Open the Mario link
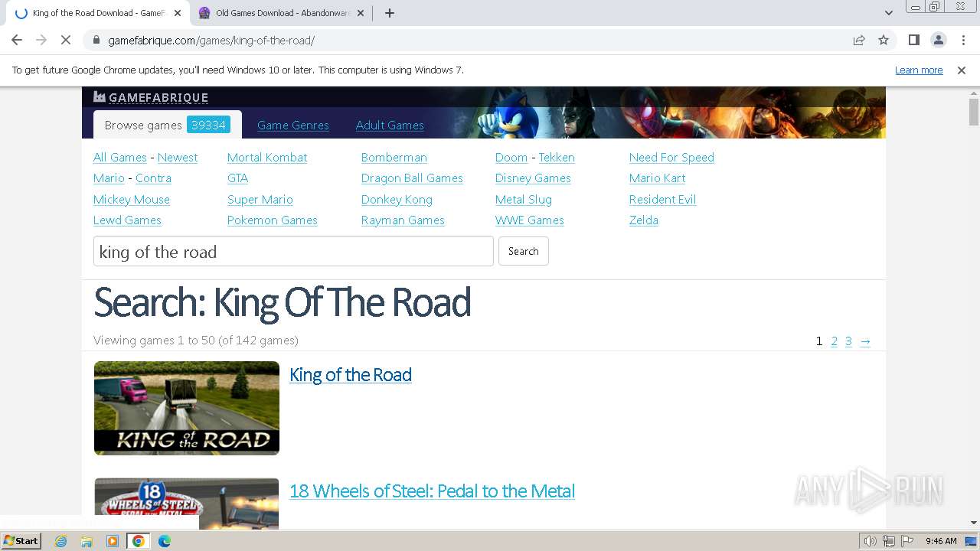This screenshot has height=551, width=980. [109, 178]
